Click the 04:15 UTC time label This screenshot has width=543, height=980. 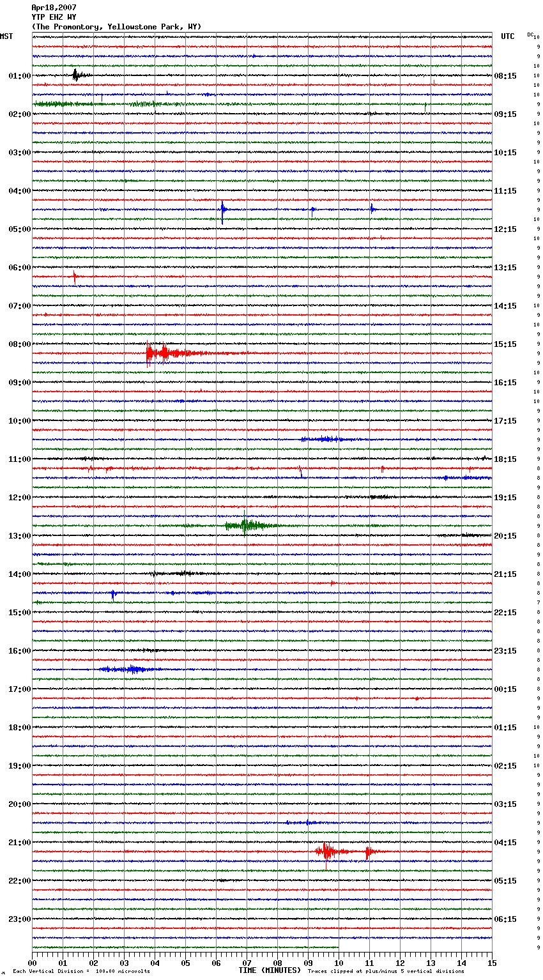tap(505, 843)
